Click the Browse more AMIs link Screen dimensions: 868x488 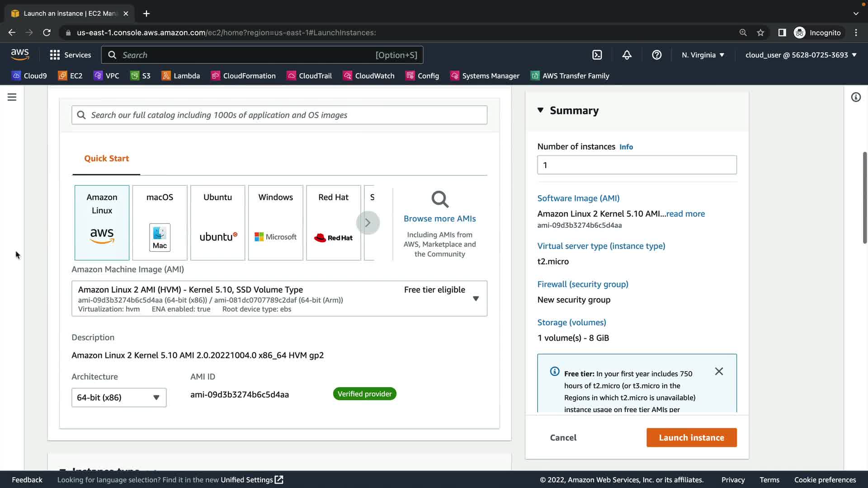(x=439, y=219)
